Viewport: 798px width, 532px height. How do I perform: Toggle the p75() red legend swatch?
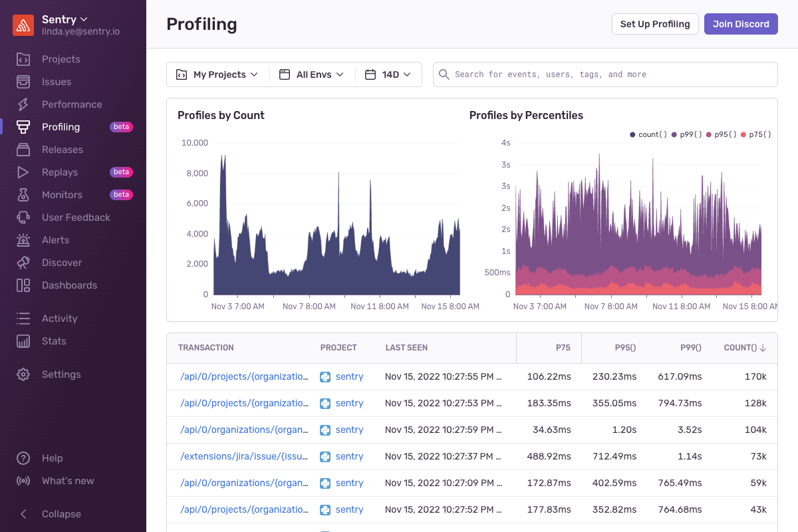(x=743, y=134)
